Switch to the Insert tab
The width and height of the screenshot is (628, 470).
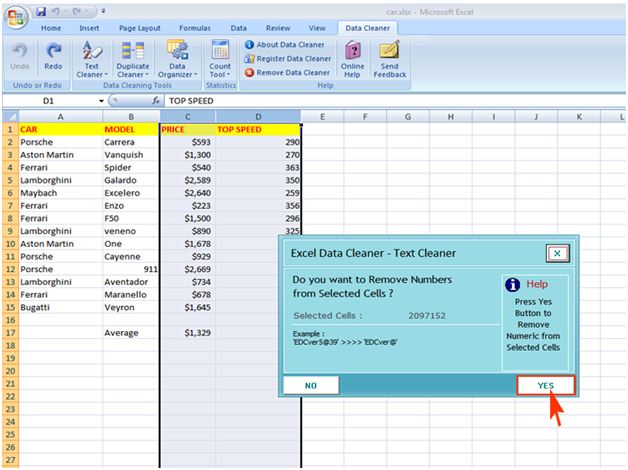[x=89, y=28]
